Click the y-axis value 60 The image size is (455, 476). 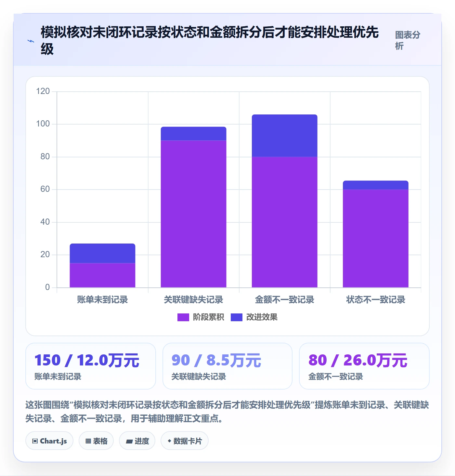coord(45,189)
